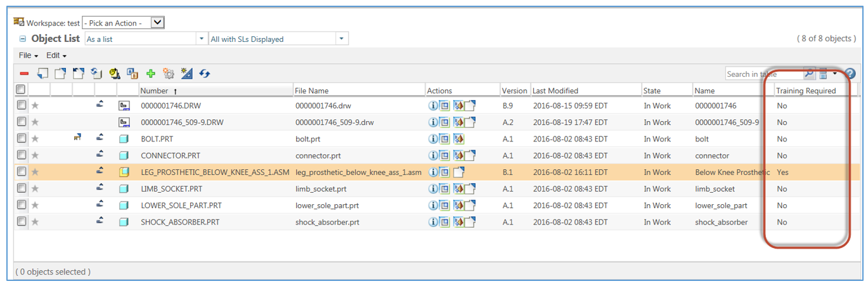868x286 pixels.
Task: Open the File menu
Action: pyautogui.click(x=29, y=56)
